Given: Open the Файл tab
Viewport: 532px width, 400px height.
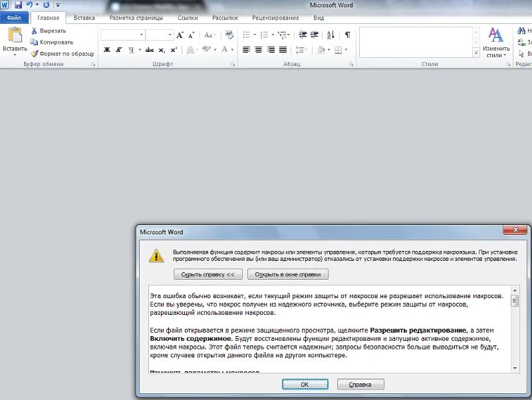Looking at the screenshot, I should pos(14,18).
